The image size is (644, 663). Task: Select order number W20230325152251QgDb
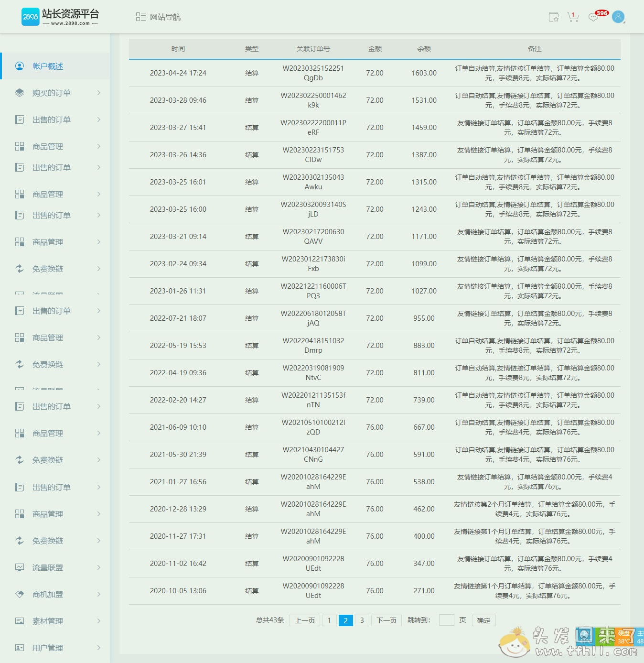(x=313, y=73)
